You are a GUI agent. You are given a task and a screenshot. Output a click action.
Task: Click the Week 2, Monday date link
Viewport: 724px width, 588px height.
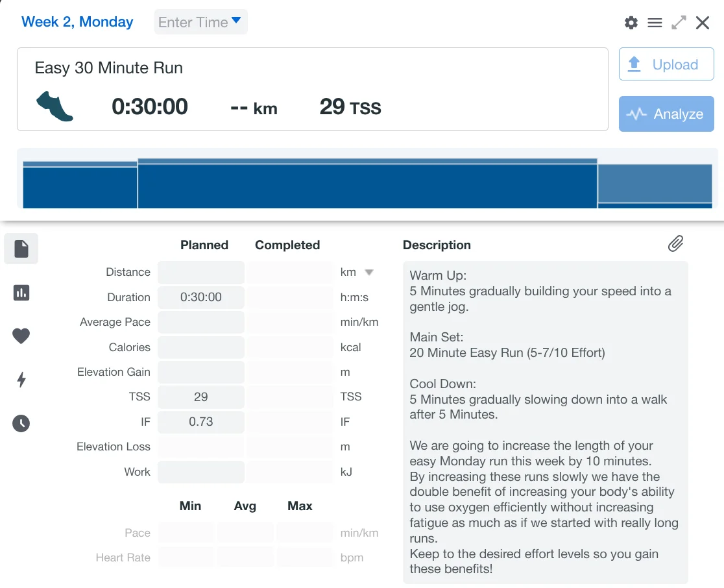click(77, 22)
